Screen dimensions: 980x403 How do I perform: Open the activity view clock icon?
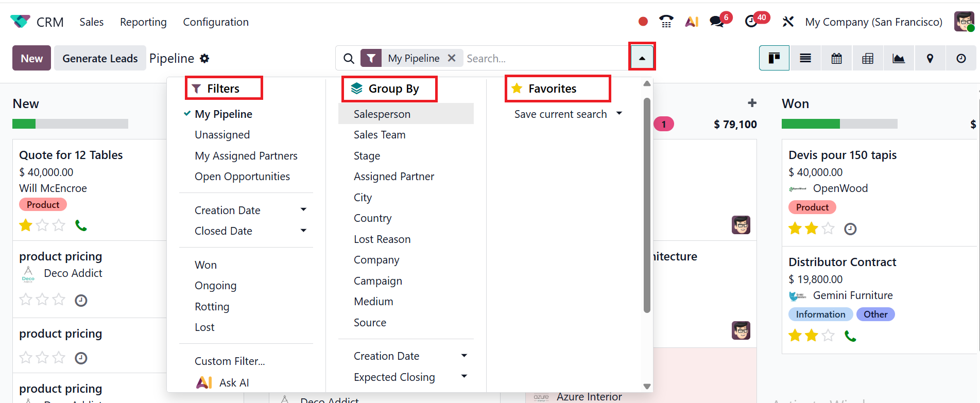[961, 58]
